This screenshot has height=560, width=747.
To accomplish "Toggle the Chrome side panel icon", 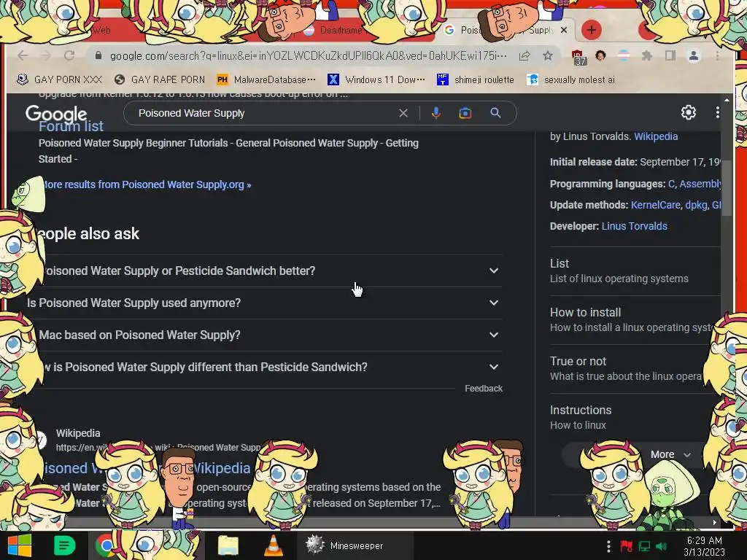I will [670, 55].
